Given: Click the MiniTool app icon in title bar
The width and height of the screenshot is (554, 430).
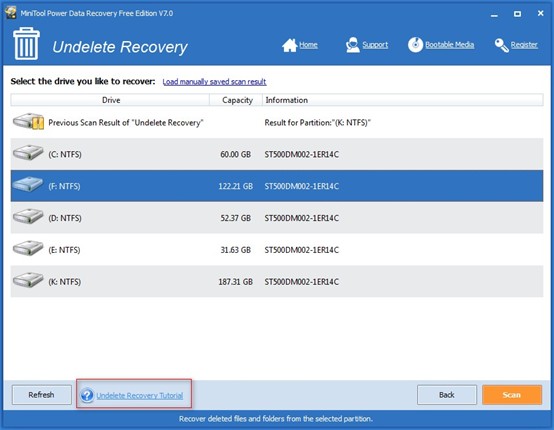Looking at the screenshot, I should tap(11, 12).
